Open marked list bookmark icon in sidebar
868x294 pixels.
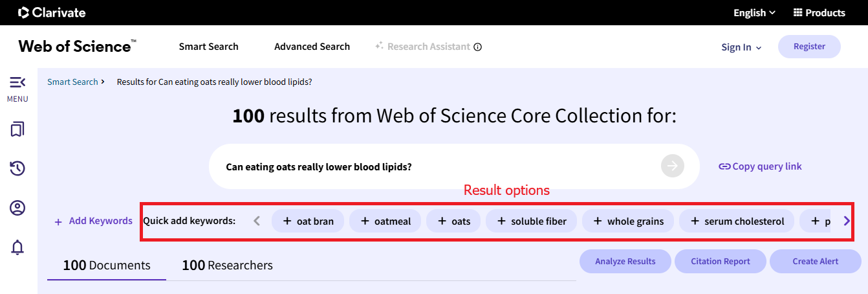coord(17,130)
